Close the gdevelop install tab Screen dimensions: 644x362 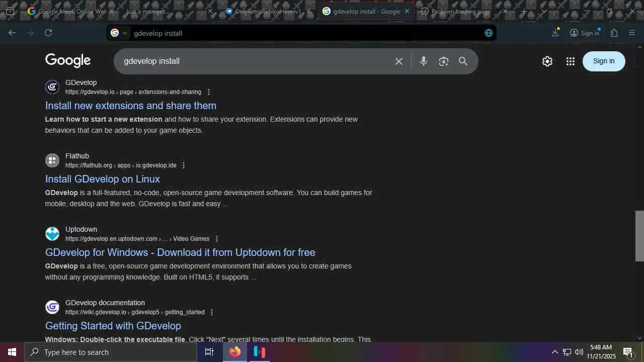tap(407, 11)
